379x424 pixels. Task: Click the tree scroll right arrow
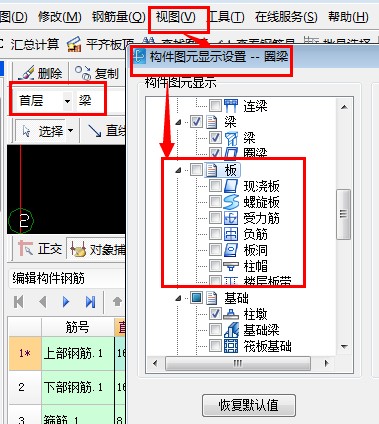click(x=326, y=363)
